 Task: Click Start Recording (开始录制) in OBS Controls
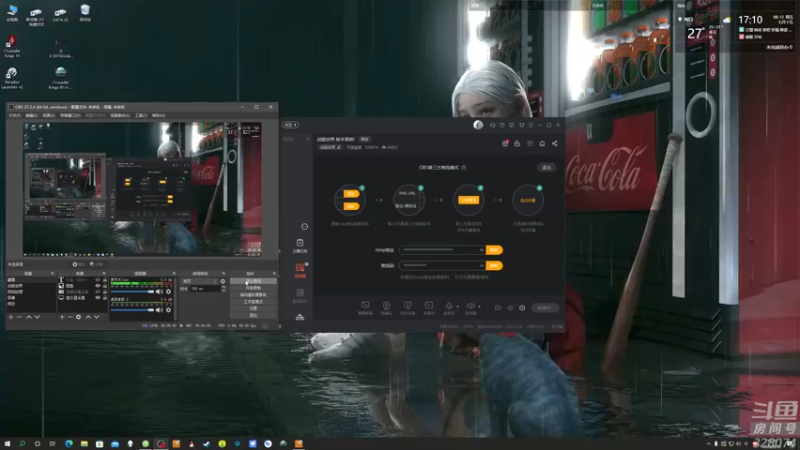point(253,288)
